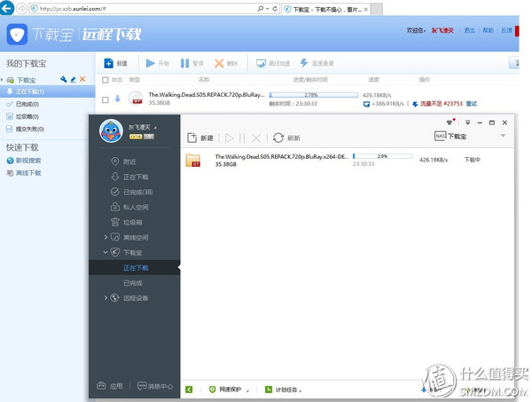The image size is (532, 402).
Task: Open 消息中心 at the client sidebar bottom
Action: (x=154, y=386)
